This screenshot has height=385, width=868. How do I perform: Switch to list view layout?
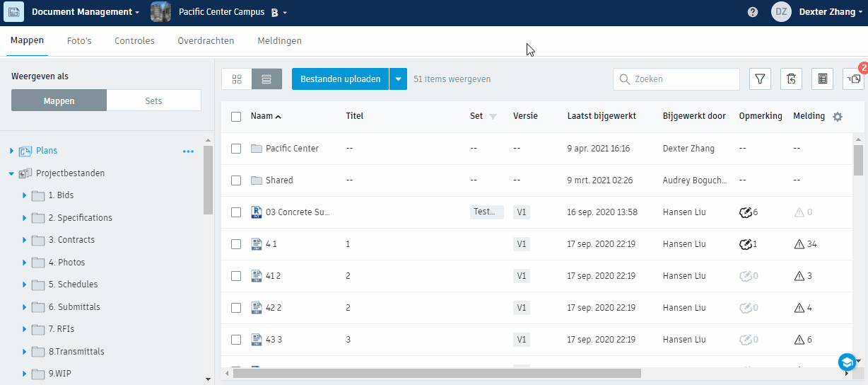[266, 79]
